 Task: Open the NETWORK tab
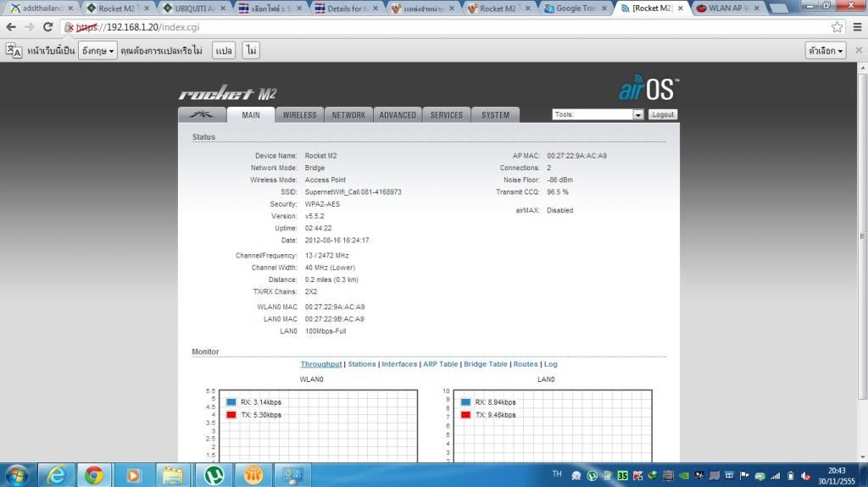[x=348, y=114]
